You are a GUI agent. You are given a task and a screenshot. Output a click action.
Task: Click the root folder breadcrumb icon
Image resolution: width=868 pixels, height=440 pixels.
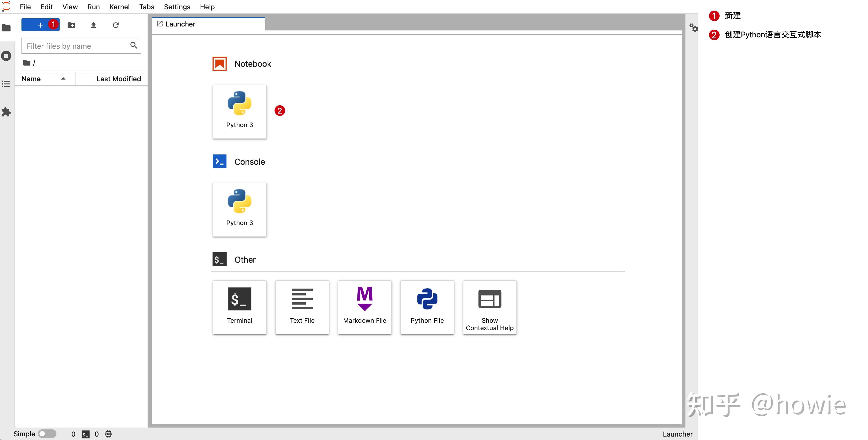(x=26, y=63)
